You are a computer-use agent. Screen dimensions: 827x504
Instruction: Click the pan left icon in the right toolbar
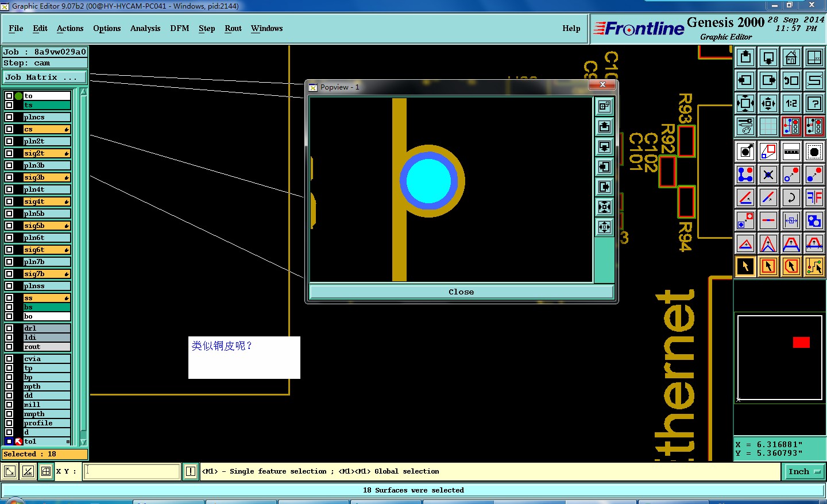click(x=745, y=80)
